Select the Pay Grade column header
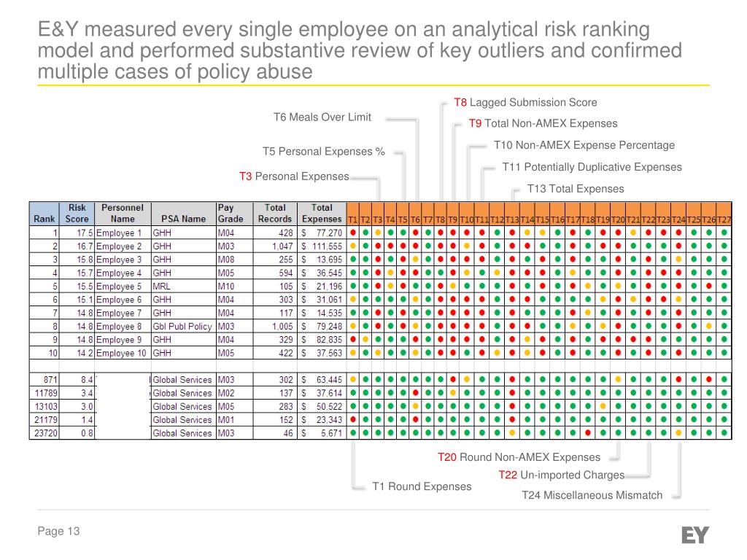 234,214
